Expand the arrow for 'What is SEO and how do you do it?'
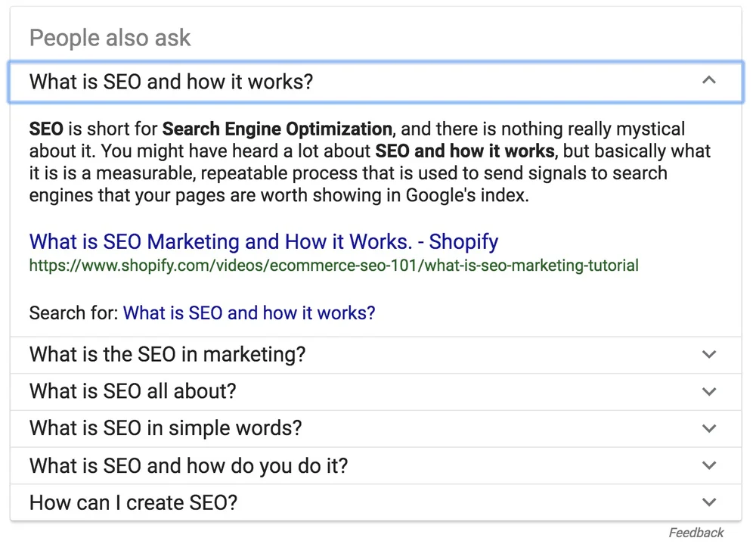The width and height of the screenshot is (756, 544). tap(708, 465)
